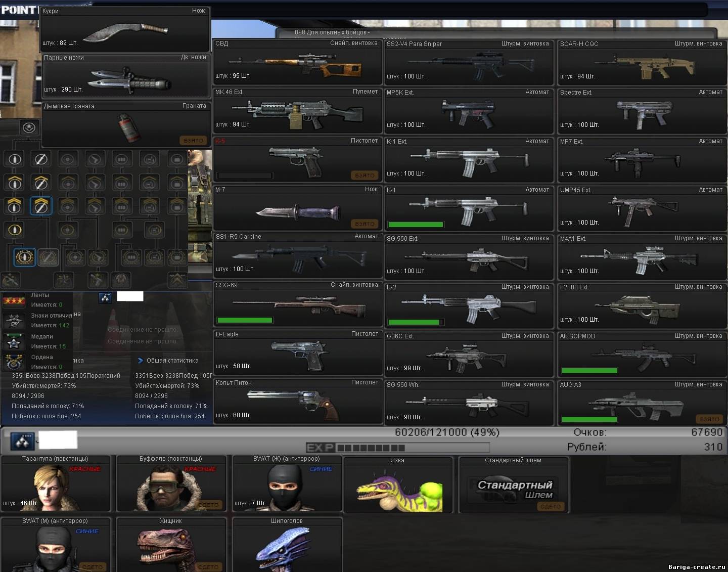Toggle the ВЗЯТО button on the K-5 pistol
The width and height of the screenshot is (728, 572).
tap(365, 175)
